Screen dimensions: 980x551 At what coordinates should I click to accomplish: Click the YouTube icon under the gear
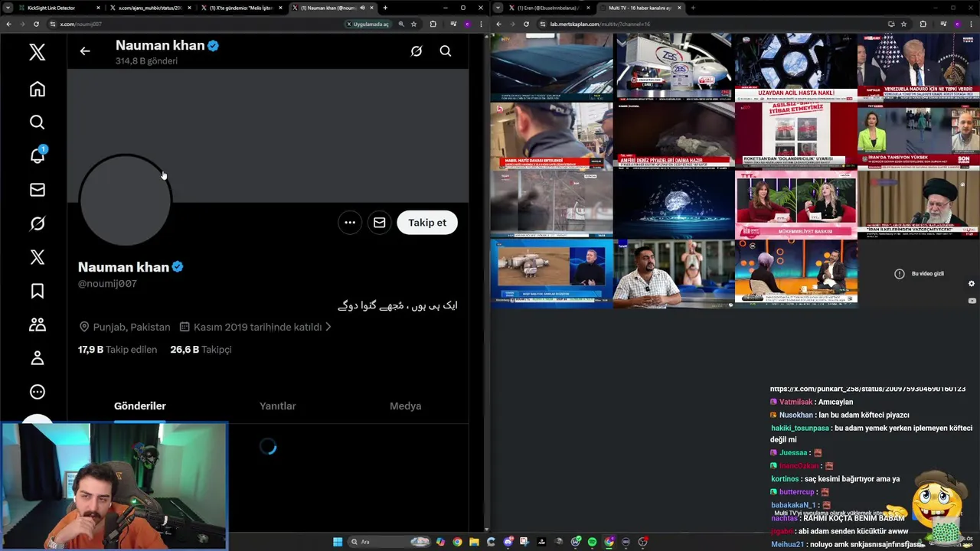coord(972,301)
